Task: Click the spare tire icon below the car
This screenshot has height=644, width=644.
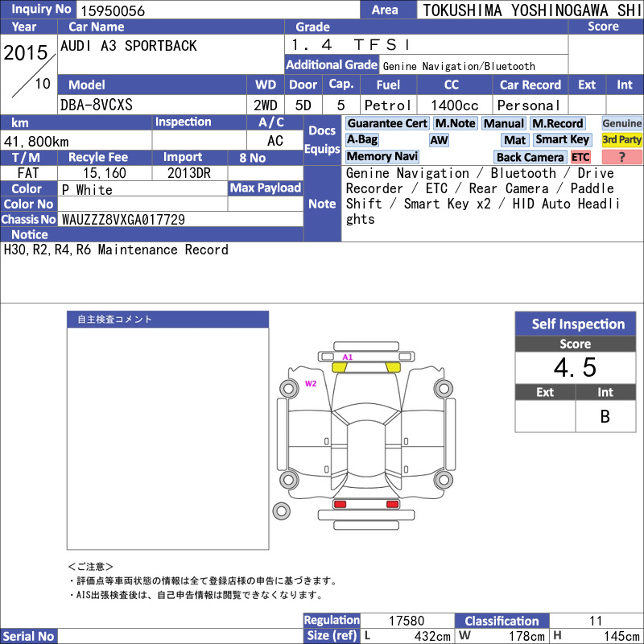Action: (x=281, y=511)
